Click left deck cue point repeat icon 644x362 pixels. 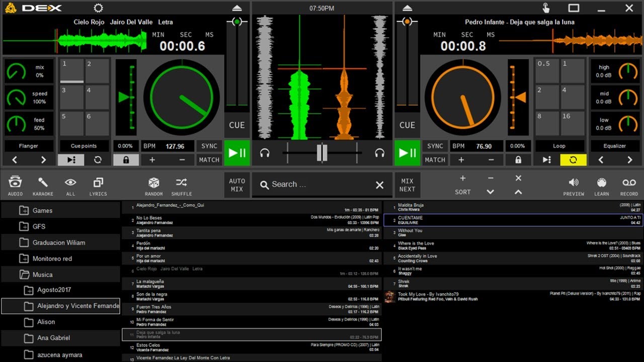click(x=98, y=160)
